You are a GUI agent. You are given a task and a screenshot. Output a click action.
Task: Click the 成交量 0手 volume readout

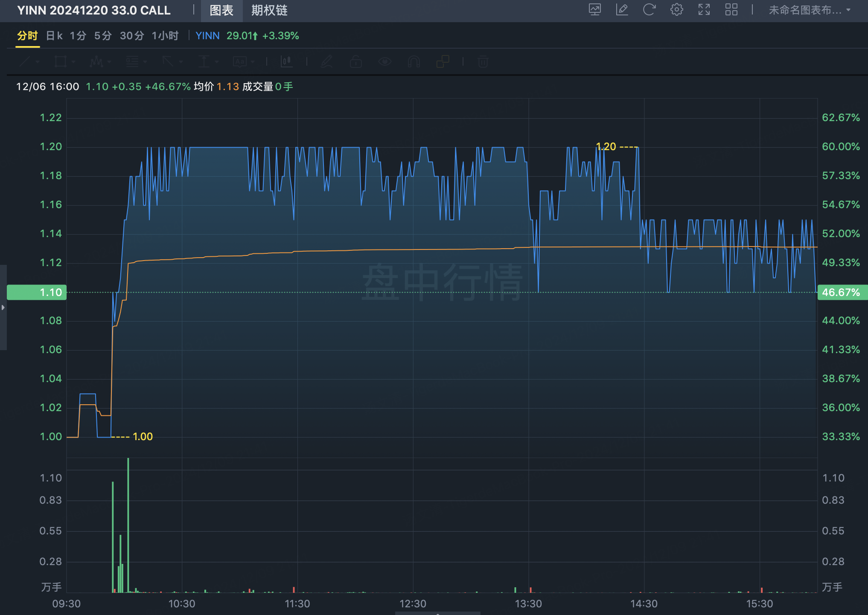[x=268, y=87]
